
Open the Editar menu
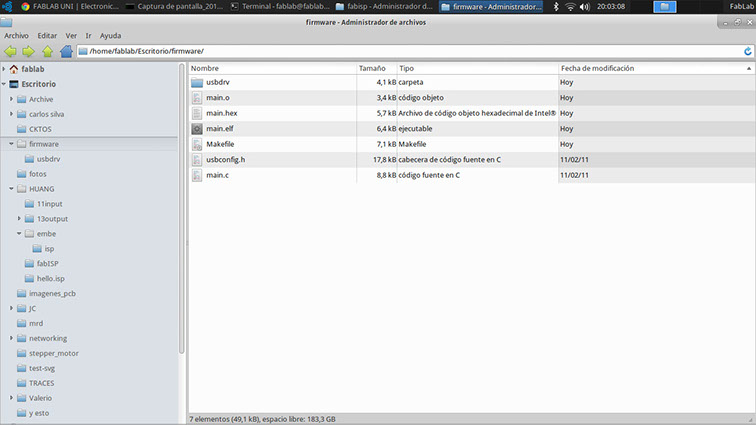coord(47,36)
